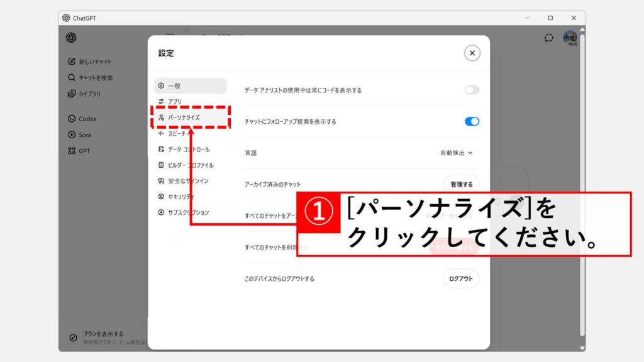This screenshot has width=644, height=362.
Task: Close the 設定 dialog with X button
Action: pyautogui.click(x=472, y=53)
